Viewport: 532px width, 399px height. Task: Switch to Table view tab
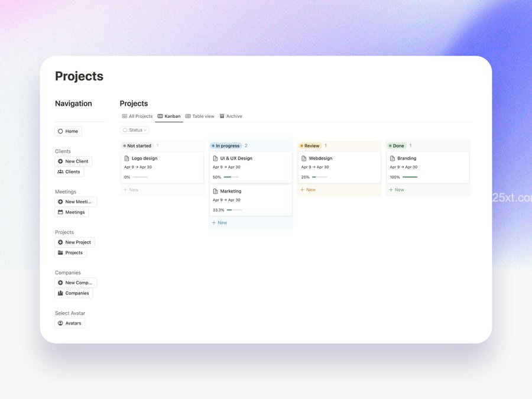[x=200, y=116]
